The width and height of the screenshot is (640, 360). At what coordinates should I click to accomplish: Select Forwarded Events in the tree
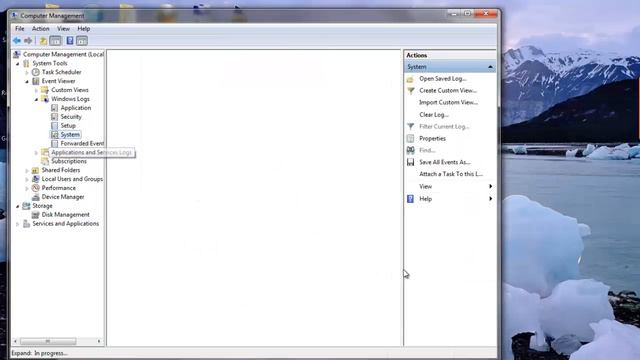pyautogui.click(x=82, y=144)
